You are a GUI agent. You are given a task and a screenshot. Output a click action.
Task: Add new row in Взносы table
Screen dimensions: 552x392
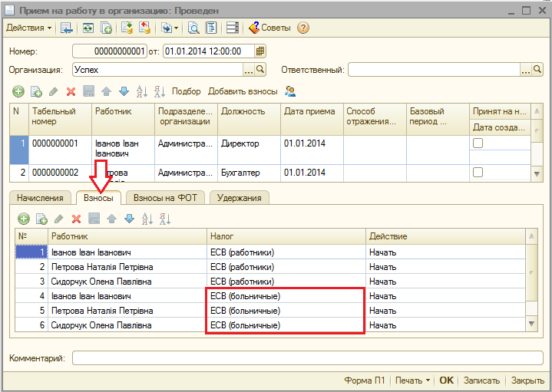click(24, 219)
